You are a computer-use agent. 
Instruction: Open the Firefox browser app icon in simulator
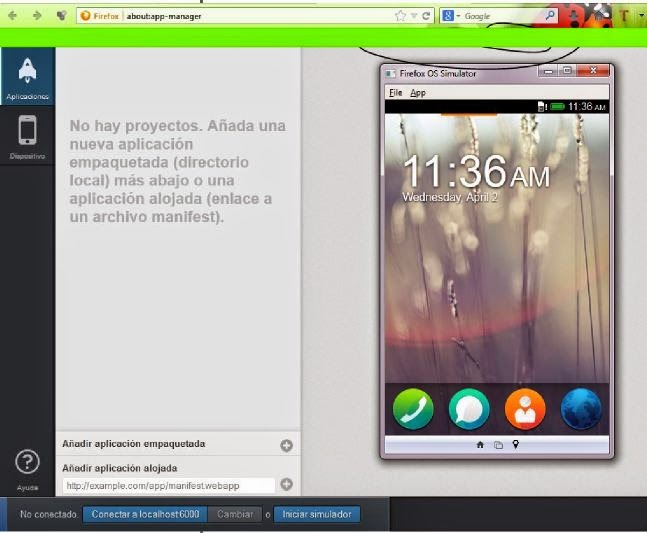click(581, 409)
